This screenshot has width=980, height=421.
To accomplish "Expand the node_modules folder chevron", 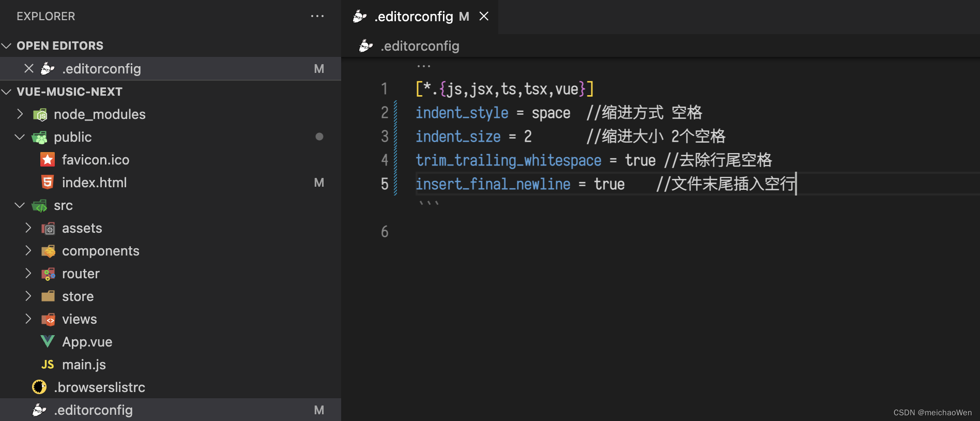I will [20, 114].
